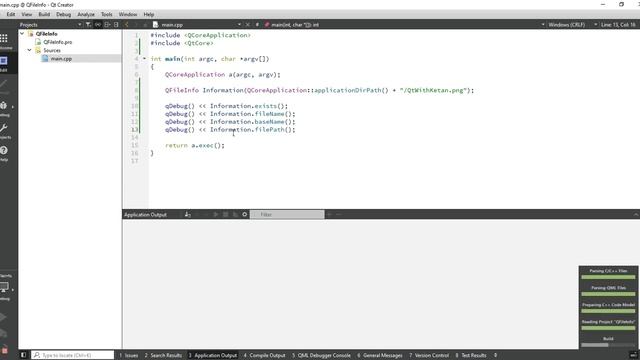Open the filter tree options in Projects
Viewport: 640px width, 360px height.
point(88,24)
